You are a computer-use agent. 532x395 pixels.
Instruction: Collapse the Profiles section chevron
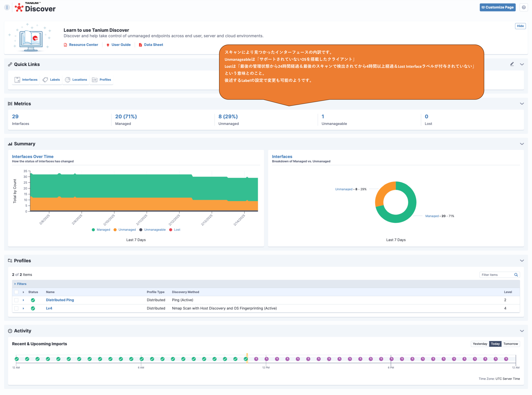click(x=522, y=261)
